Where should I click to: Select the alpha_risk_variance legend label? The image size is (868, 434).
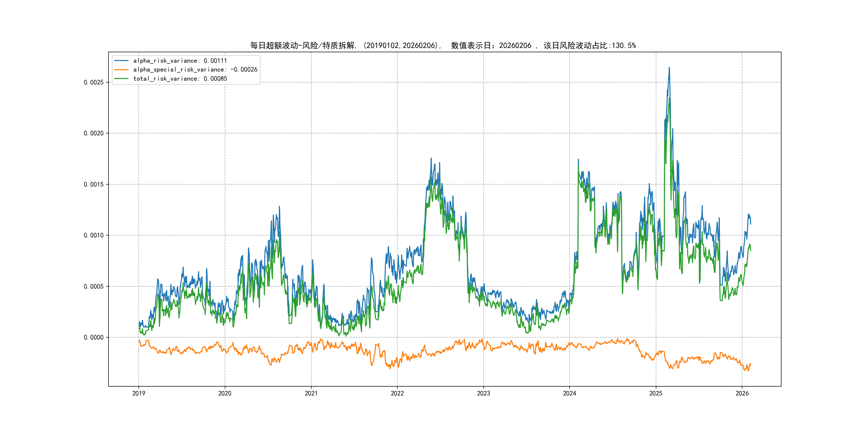click(180, 61)
